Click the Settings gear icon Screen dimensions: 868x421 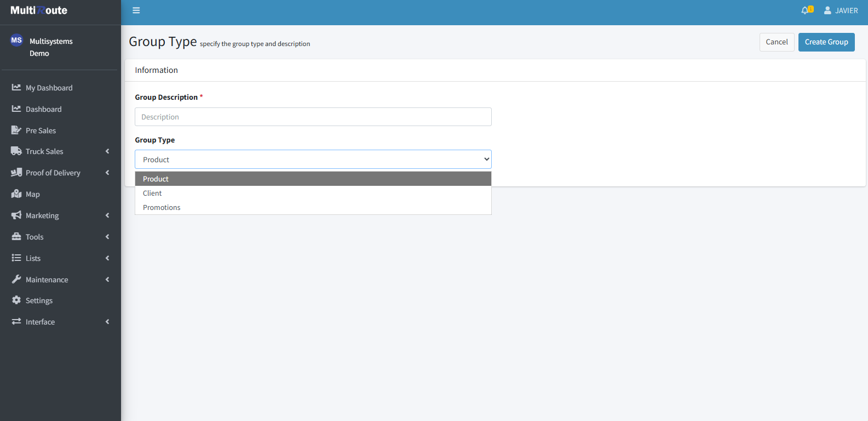[16, 300]
